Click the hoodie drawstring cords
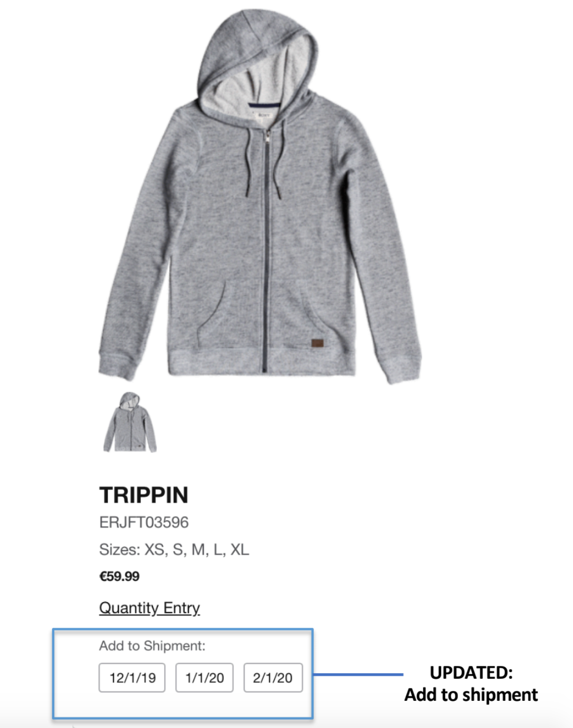This screenshot has width=573, height=728. [263, 161]
